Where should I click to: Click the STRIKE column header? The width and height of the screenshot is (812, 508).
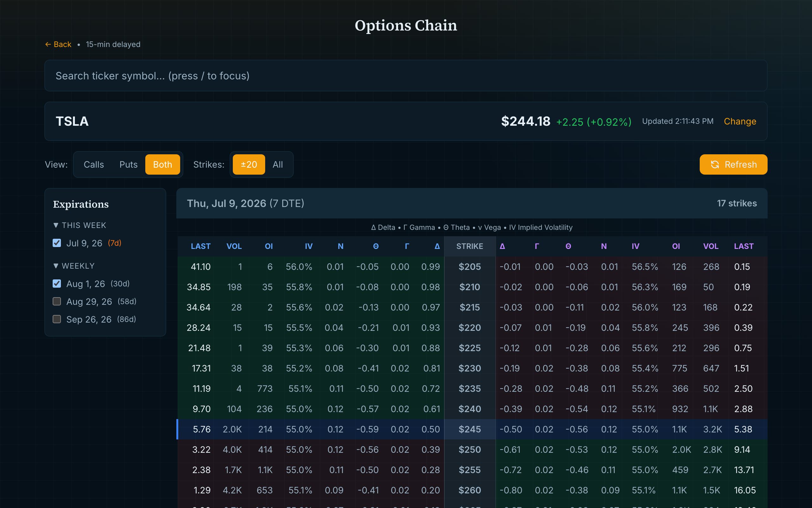click(x=470, y=246)
